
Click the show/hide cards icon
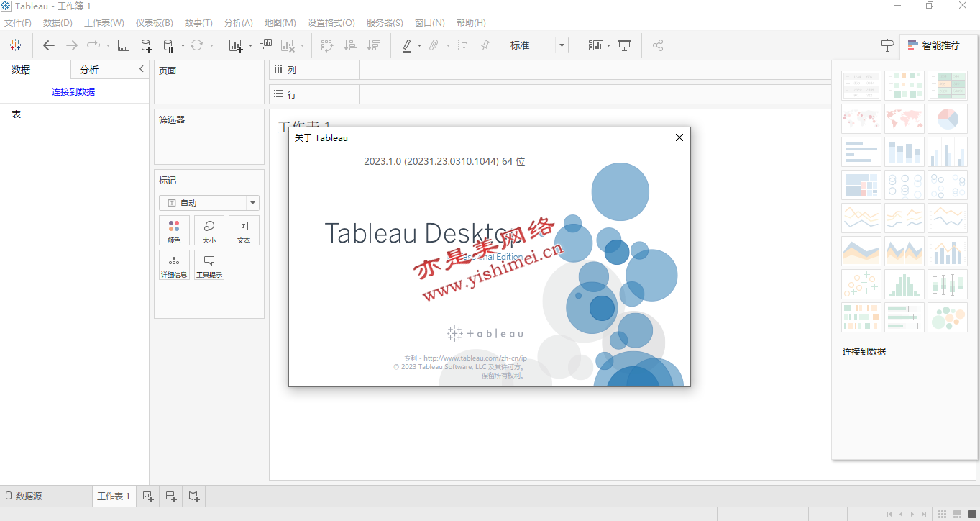click(595, 45)
